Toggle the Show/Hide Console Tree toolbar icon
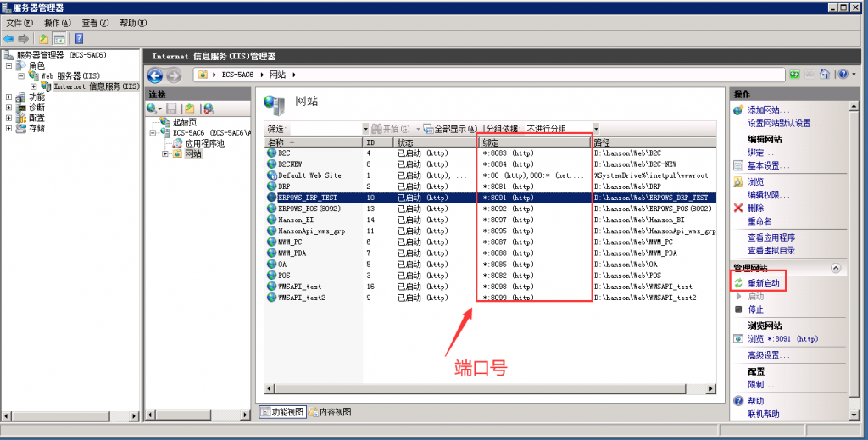 click(59, 39)
